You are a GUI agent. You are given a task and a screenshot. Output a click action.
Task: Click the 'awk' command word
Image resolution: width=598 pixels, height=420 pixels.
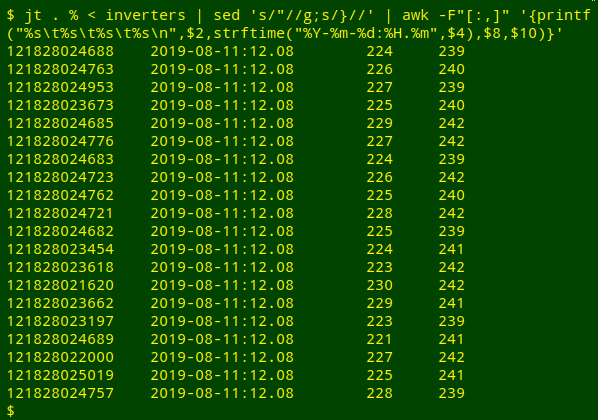(416, 15)
